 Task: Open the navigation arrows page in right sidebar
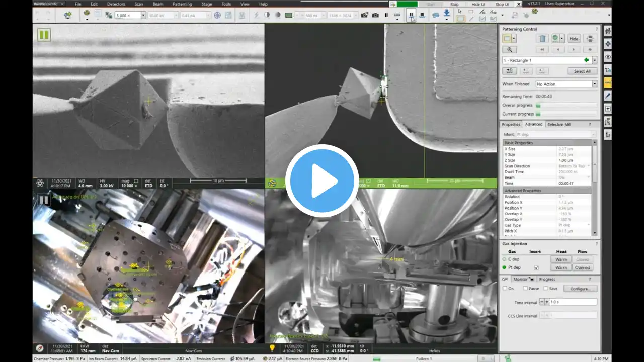point(608,44)
